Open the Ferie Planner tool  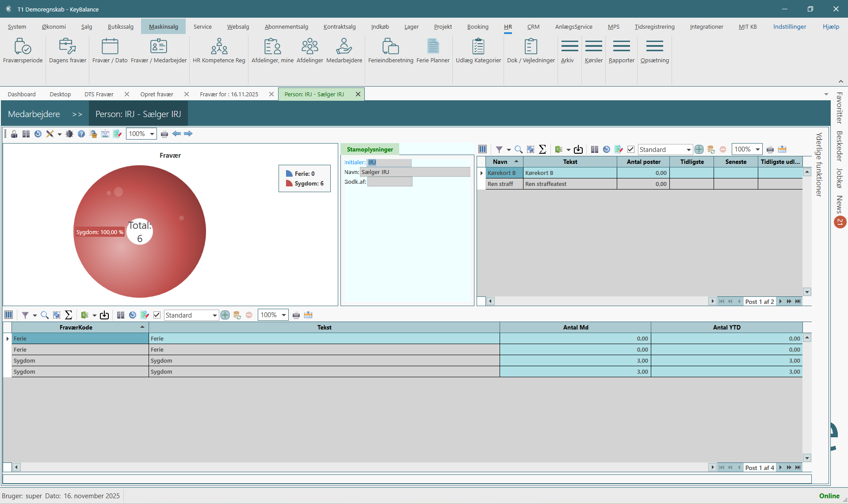coord(433,51)
